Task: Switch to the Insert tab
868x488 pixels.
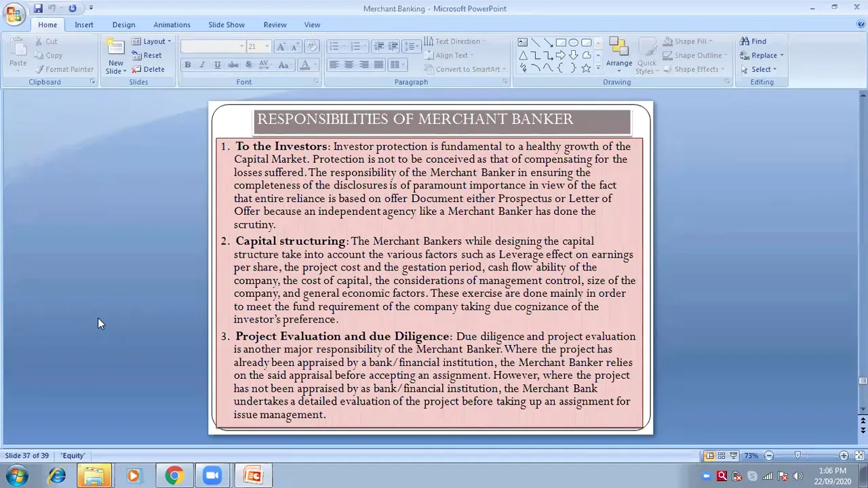Action: 84,24
